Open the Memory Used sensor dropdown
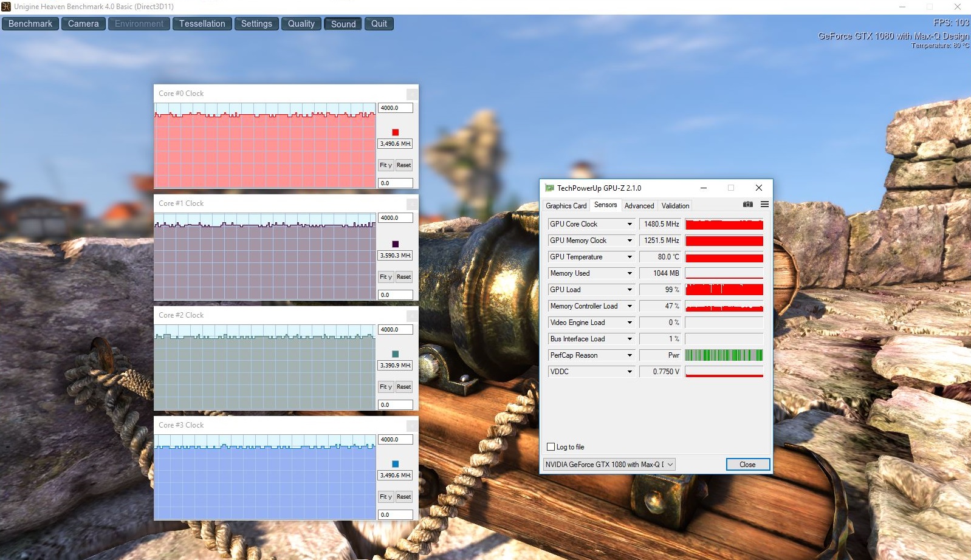This screenshot has height=560, width=971. [x=630, y=273]
